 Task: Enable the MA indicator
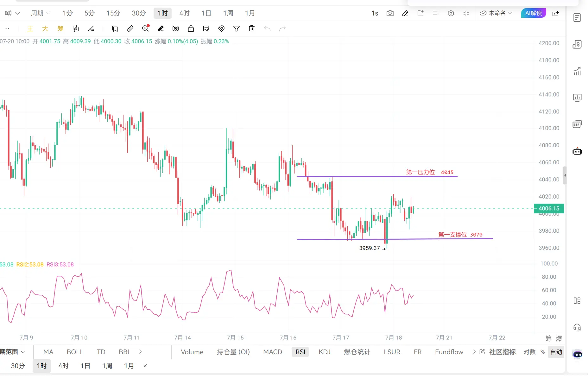(48, 352)
